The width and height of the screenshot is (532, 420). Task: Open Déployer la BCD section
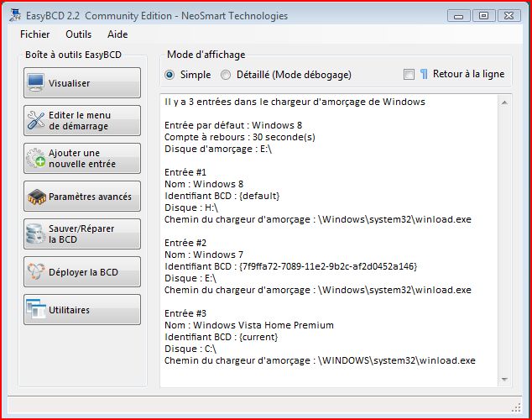82,272
